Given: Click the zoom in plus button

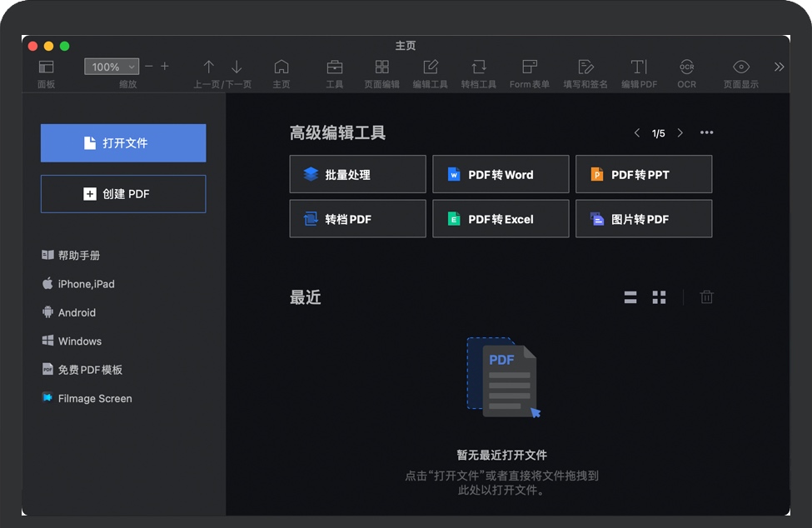Looking at the screenshot, I should [165, 67].
